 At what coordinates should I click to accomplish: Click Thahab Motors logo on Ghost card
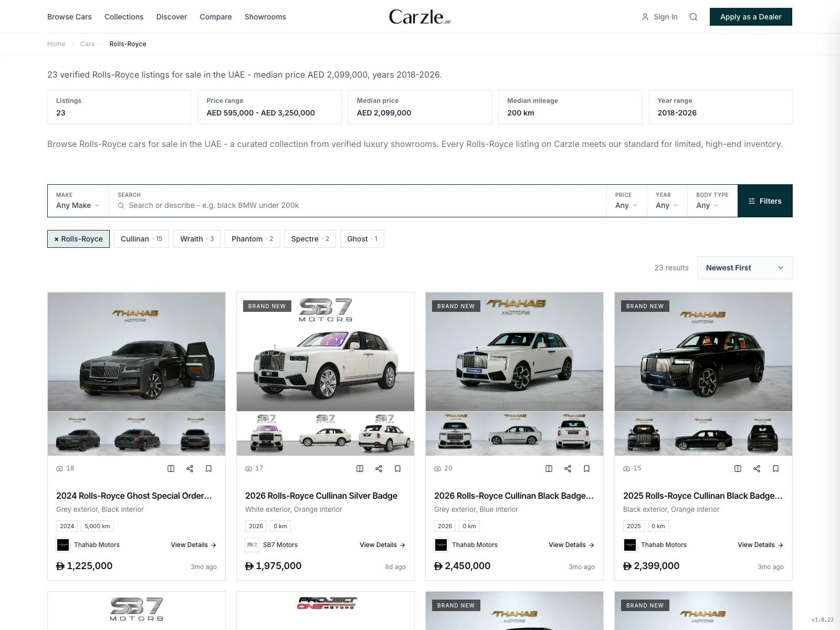point(63,545)
